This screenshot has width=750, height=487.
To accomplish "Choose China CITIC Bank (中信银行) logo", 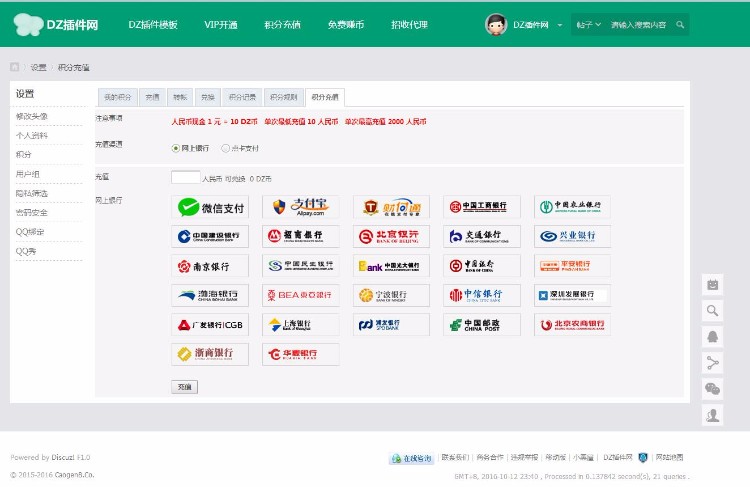I will pos(482,295).
